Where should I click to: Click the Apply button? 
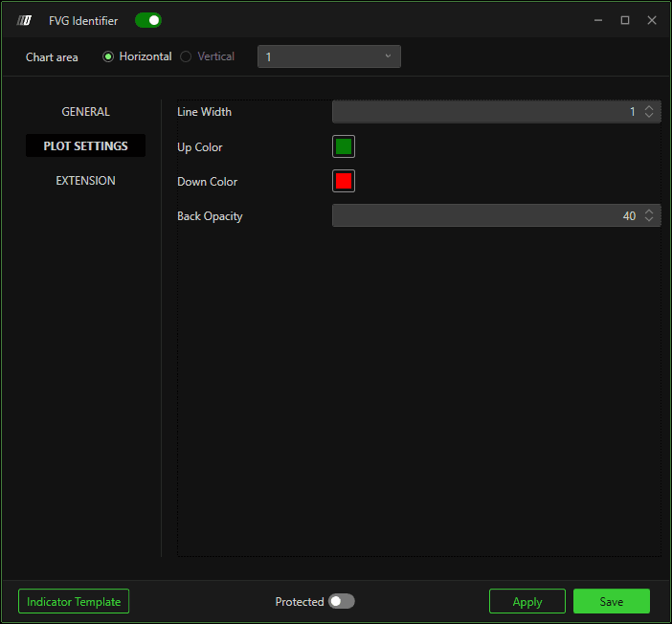(x=527, y=601)
